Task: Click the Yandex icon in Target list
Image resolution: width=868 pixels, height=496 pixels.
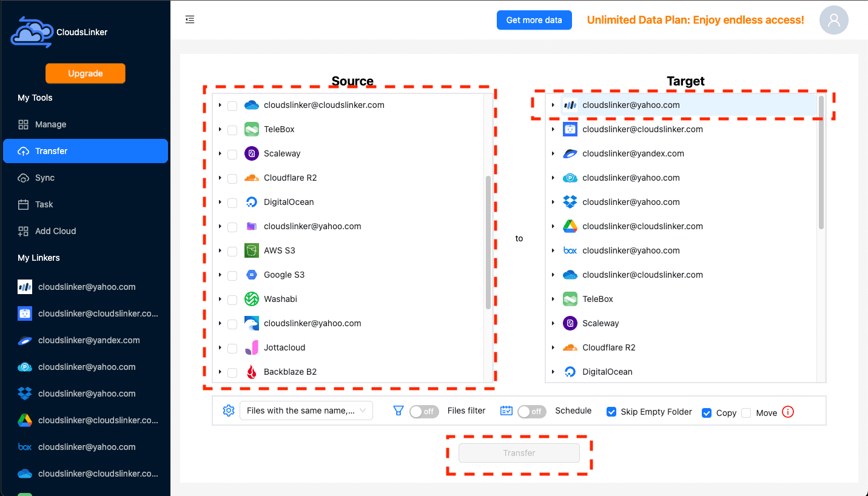Action: tap(570, 153)
